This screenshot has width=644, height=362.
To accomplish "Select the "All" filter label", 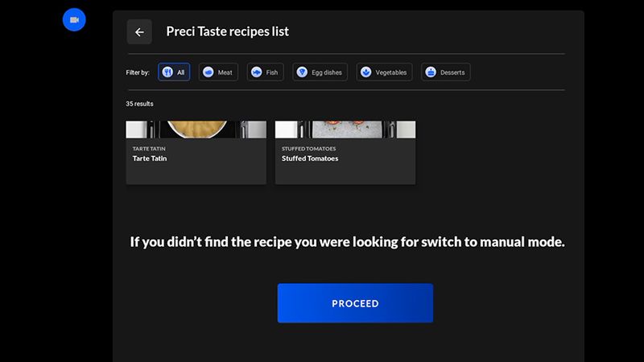I will click(x=181, y=72).
